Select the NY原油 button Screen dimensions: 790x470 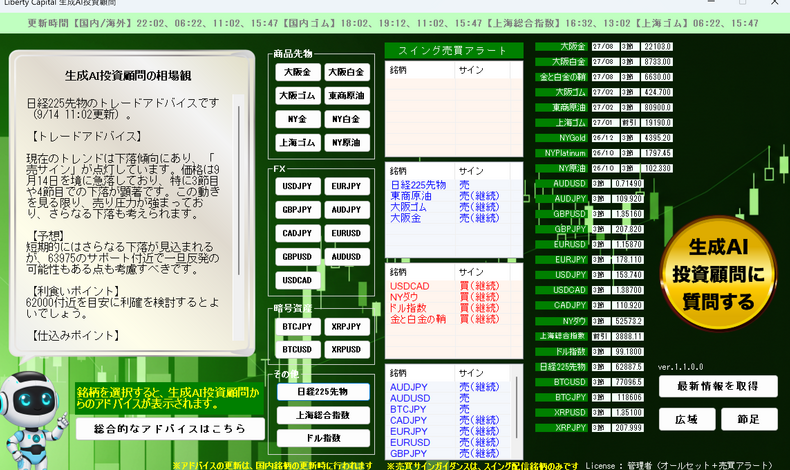347,143
